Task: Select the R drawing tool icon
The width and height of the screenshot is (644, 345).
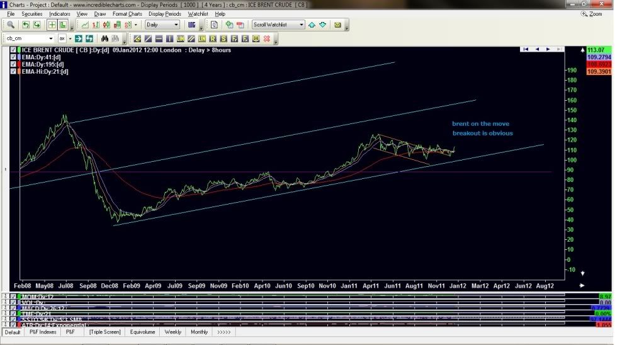Action: point(213,38)
